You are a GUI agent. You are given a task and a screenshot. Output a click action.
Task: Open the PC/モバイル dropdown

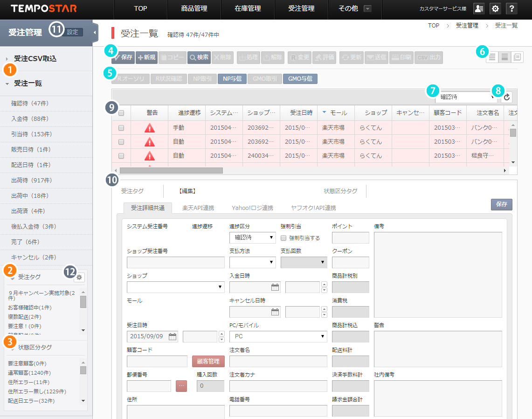point(278,336)
